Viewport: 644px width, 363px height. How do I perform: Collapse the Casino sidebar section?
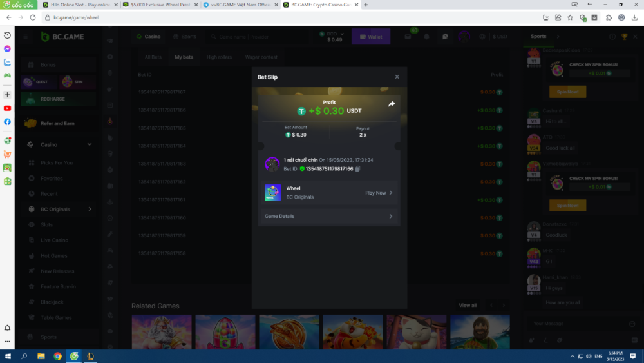(x=90, y=144)
